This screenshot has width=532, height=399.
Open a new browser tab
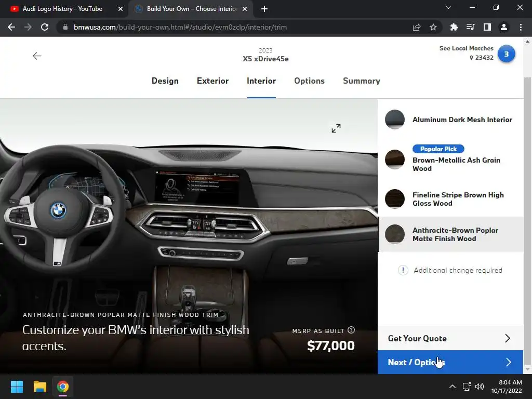[x=264, y=9]
